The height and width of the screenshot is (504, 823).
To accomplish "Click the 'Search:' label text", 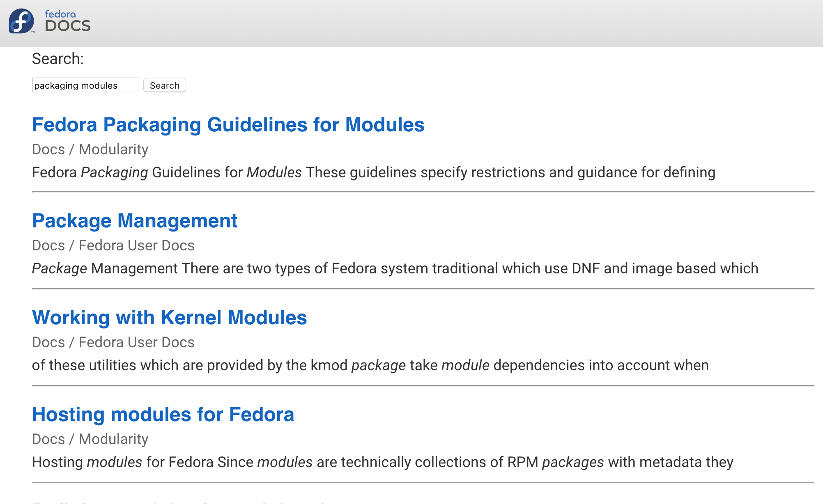I will (58, 59).
